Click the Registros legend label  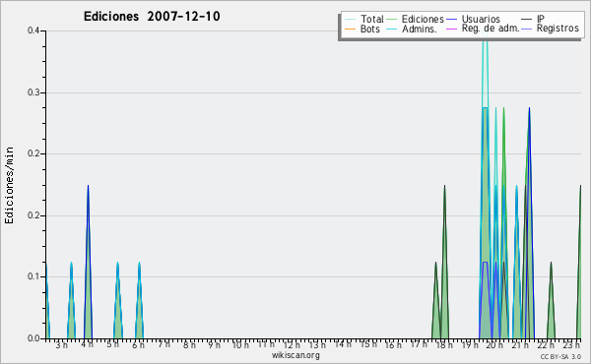click(x=558, y=29)
